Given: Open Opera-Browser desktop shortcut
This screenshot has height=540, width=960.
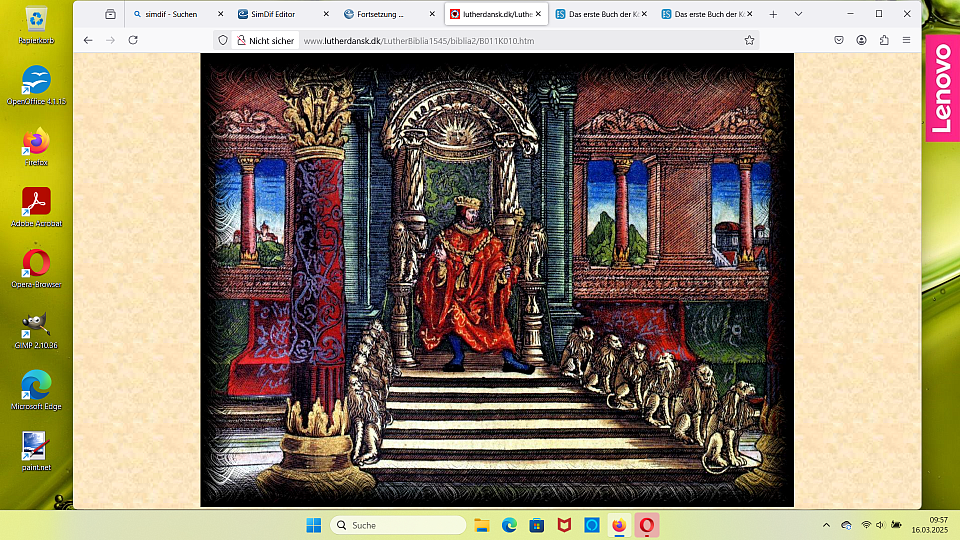Looking at the screenshot, I should coord(37,268).
